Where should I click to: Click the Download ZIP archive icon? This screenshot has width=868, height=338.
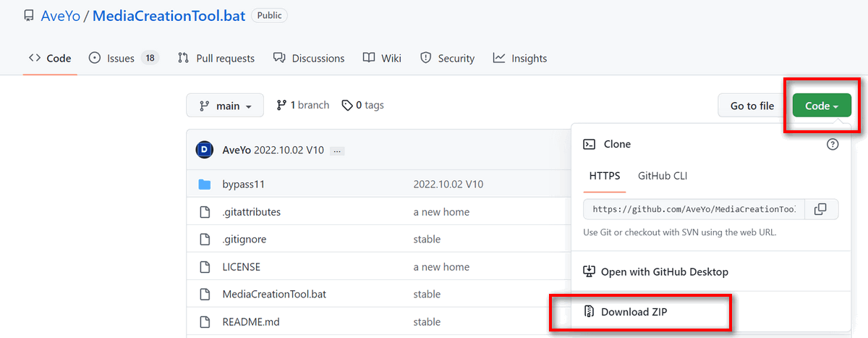click(x=590, y=312)
